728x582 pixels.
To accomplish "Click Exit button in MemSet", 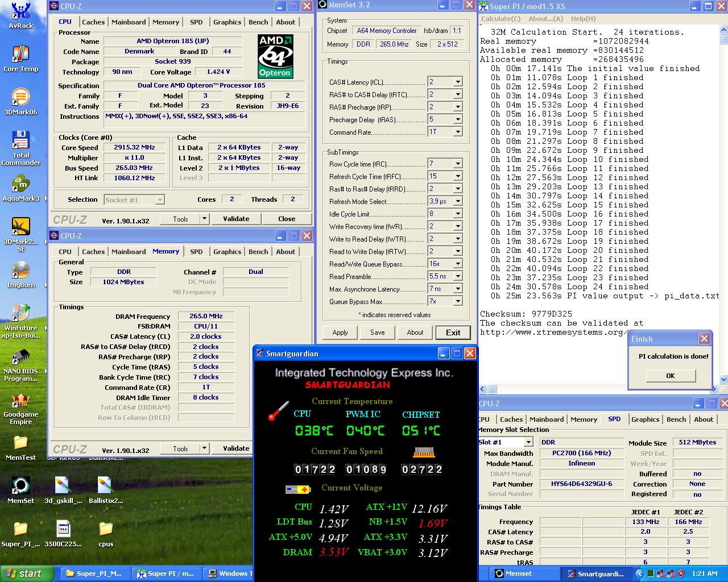I will 453,332.
